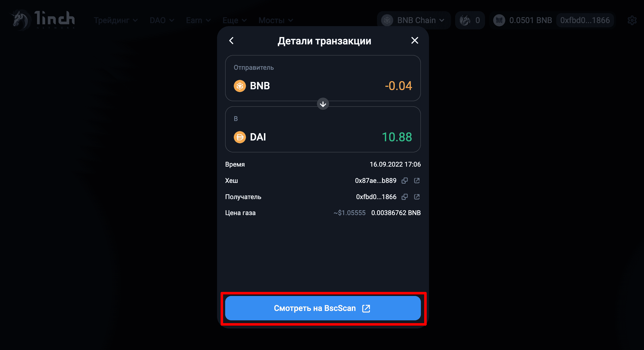Click the BNB token icon in sender
This screenshot has height=350, width=644.
[x=240, y=86]
